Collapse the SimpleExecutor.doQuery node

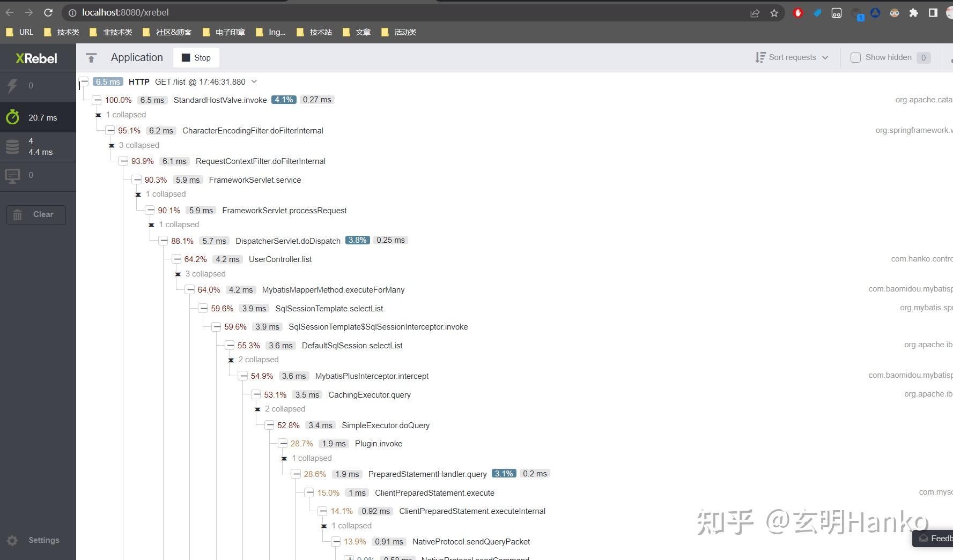pyautogui.click(x=270, y=425)
